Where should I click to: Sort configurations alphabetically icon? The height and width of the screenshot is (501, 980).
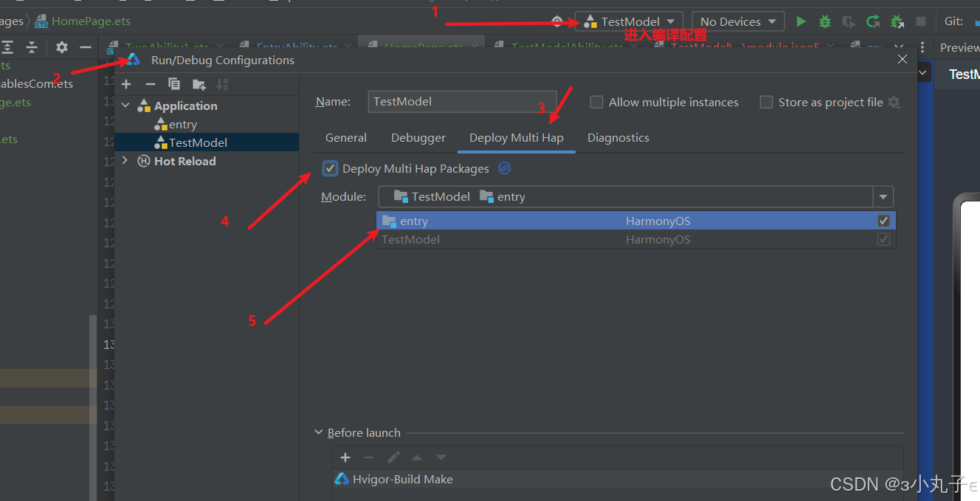(222, 84)
